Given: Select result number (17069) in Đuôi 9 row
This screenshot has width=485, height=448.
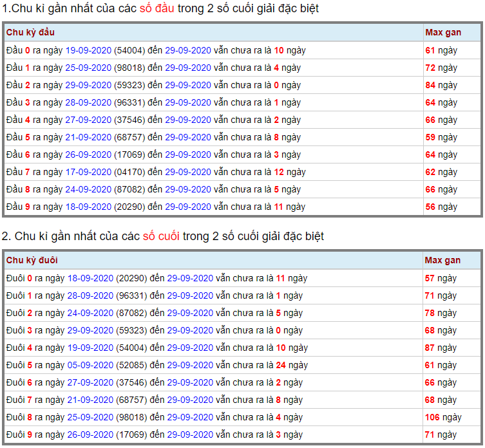Looking at the screenshot, I should (131, 434).
